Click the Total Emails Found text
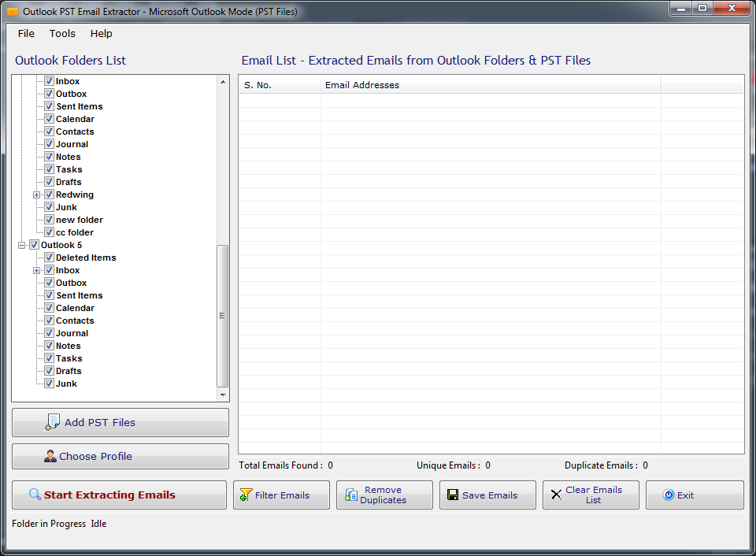756x556 pixels. tap(286, 465)
